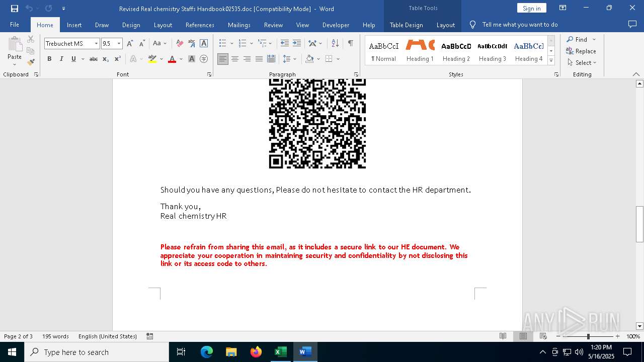The width and height of the screenshot is (644, 362).
Task: Expand numbering list dropdown
Action: (x=252, y=44)
